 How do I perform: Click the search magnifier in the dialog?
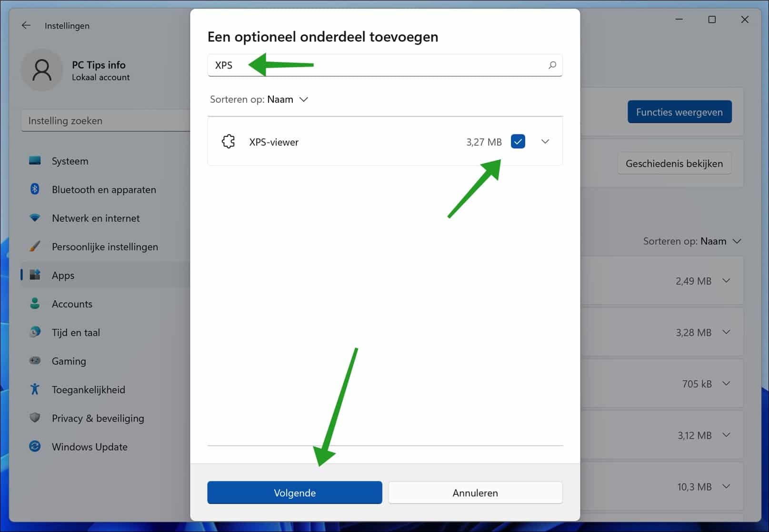[x=552, y=65]
